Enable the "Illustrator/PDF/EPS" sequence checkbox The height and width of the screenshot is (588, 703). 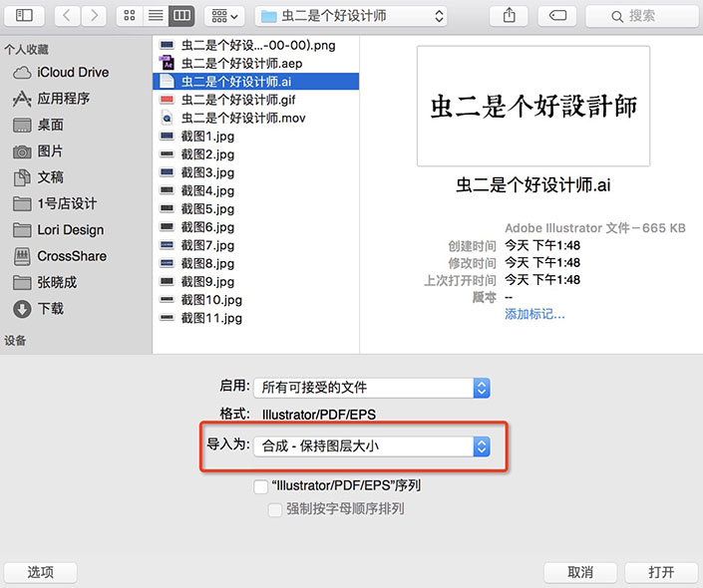click(x=261, y=486)
